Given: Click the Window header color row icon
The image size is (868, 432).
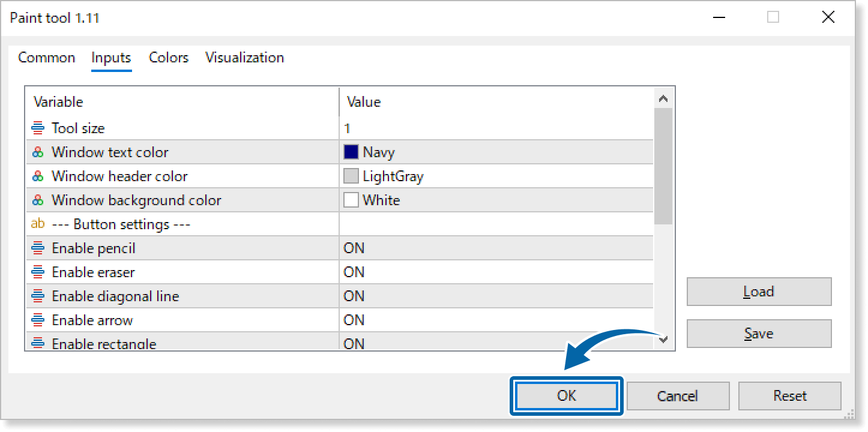Looking at the screenshot, I should tap(38, 176).
